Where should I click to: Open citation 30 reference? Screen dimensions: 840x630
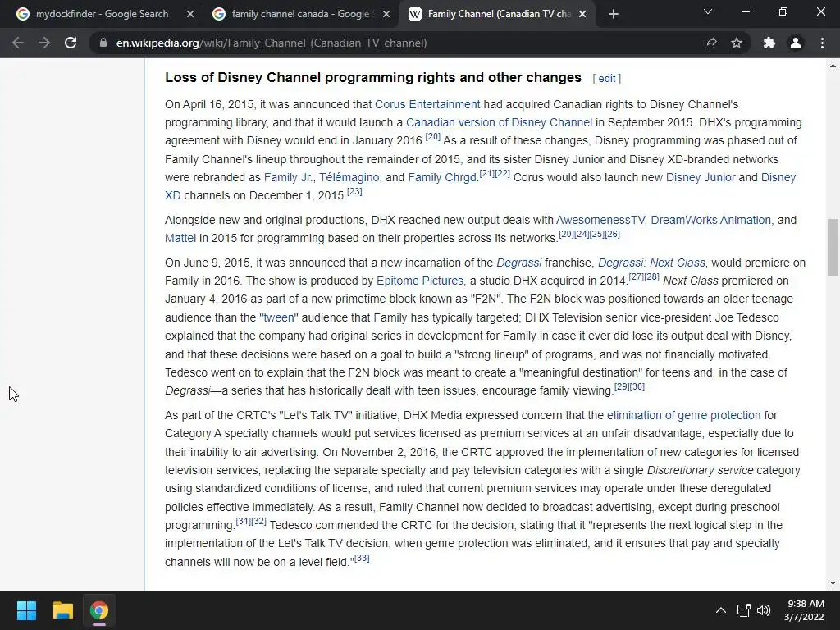(x=637, y=387)
